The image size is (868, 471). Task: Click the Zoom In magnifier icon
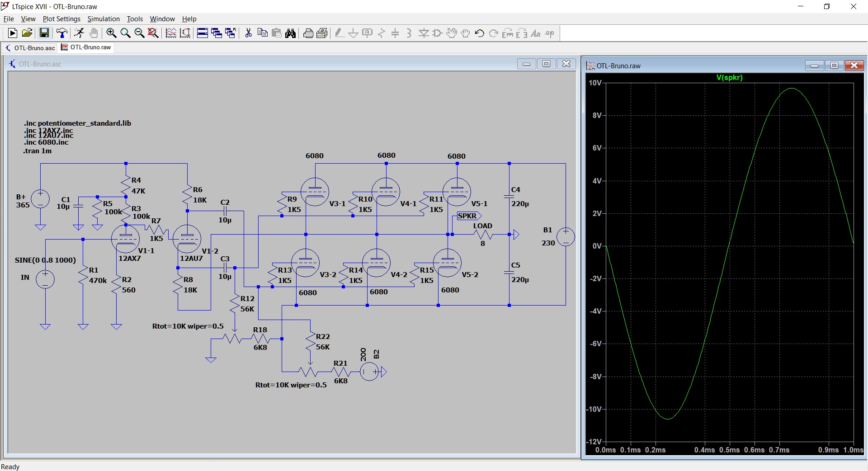tap(111, 33)
